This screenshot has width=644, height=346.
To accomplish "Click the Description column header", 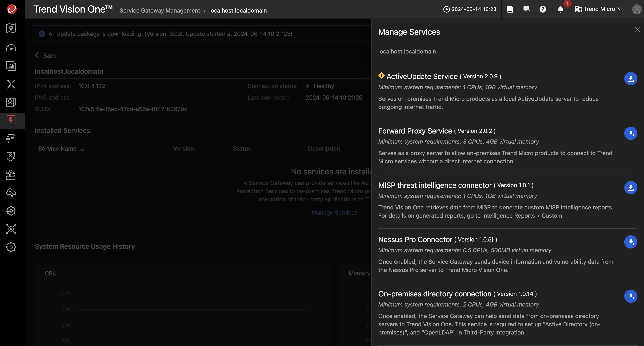I will click(x=324, y=148).
